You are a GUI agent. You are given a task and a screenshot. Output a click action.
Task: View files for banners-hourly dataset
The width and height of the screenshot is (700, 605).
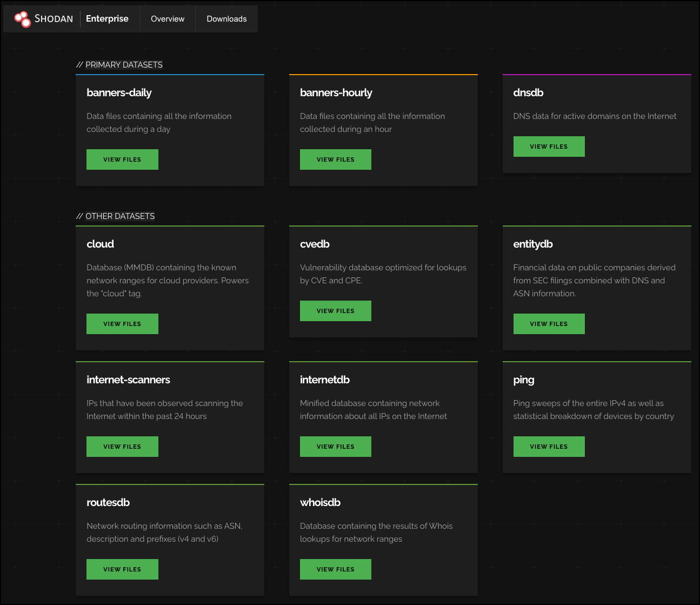tap(336, 159)
